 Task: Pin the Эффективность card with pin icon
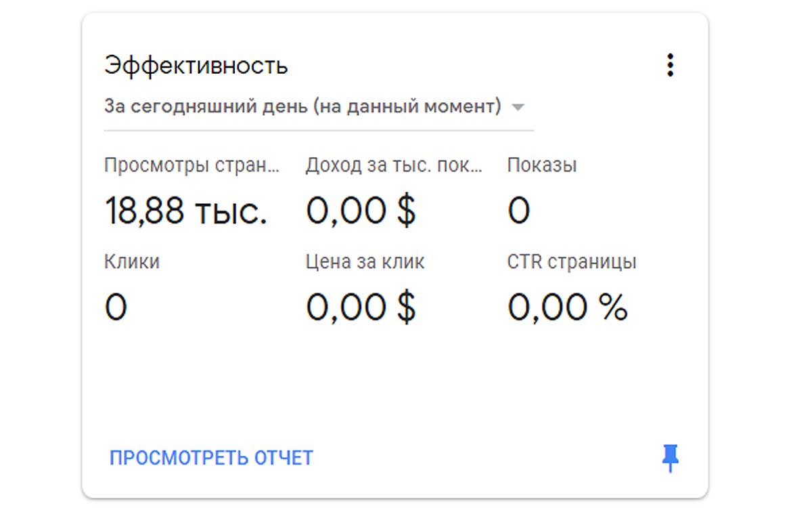(x=670, y=459)
